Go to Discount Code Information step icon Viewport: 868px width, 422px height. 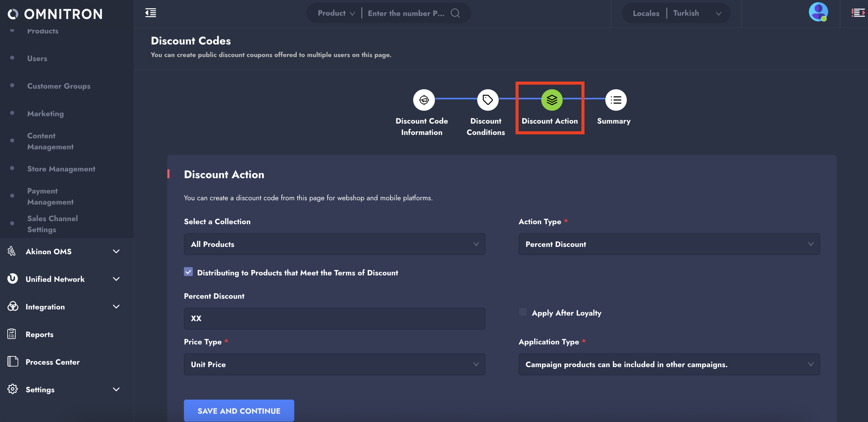424,100
